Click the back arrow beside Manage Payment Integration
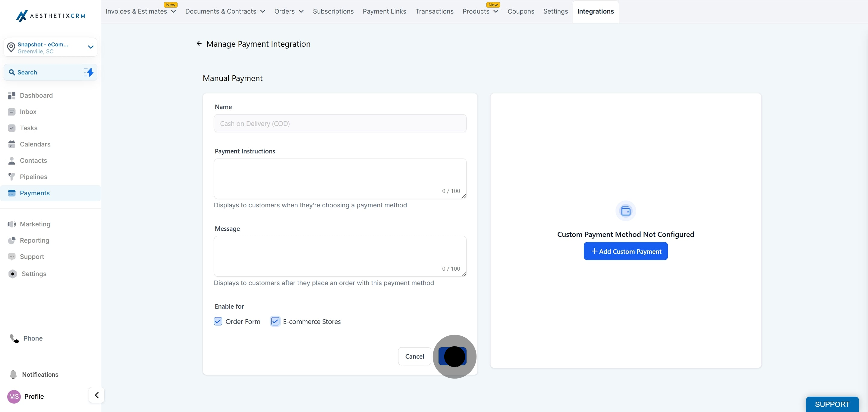The image size is (868, 412). point(199,43)
